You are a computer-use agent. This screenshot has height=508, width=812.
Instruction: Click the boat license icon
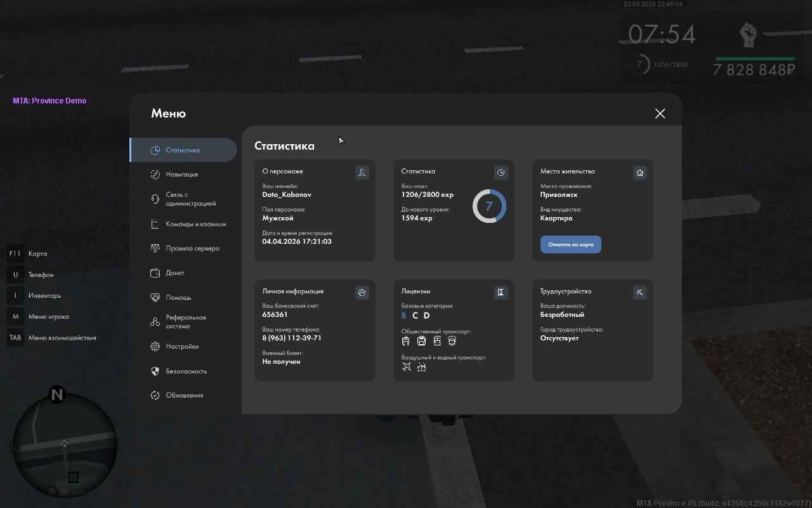coord(422,367)
